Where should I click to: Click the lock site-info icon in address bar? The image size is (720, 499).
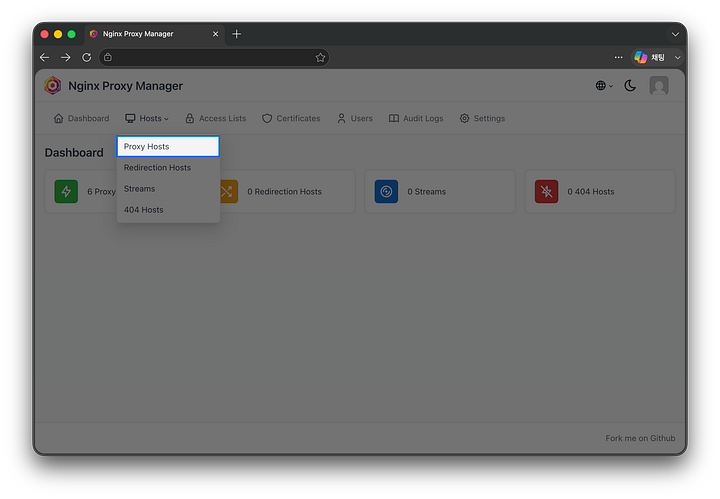point(108,57)
